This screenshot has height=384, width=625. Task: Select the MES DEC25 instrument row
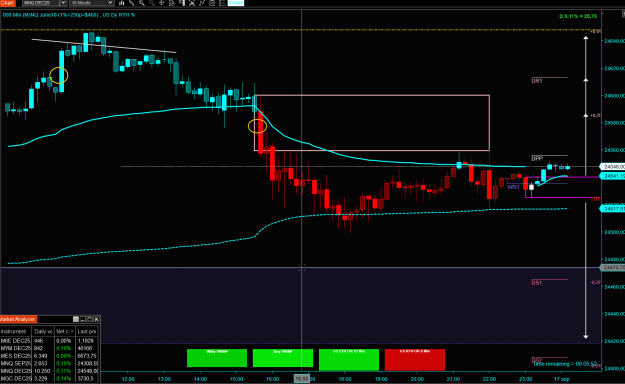49,356
